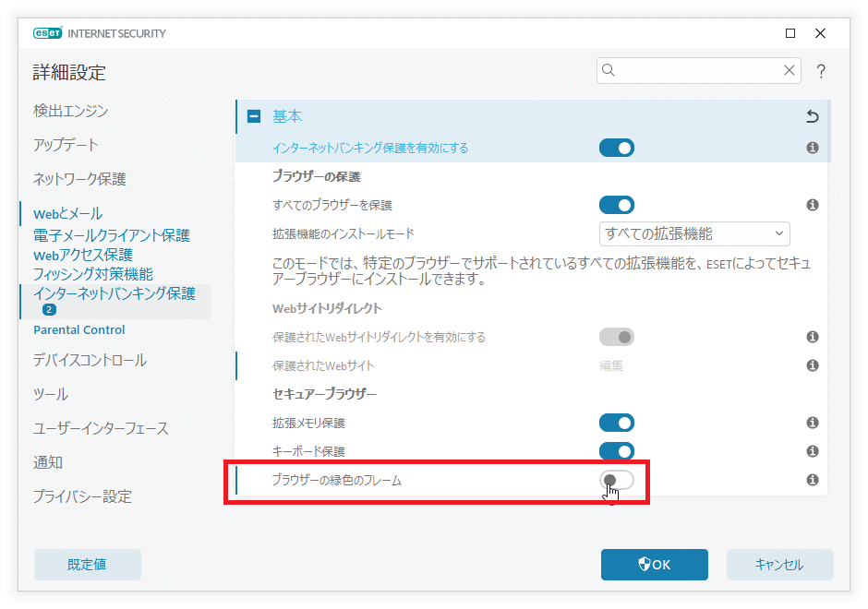Open 拡張機能のインストールモード dropdown
Image resolution: width=868 pixels, height=609 pixels.
point(694,233)
